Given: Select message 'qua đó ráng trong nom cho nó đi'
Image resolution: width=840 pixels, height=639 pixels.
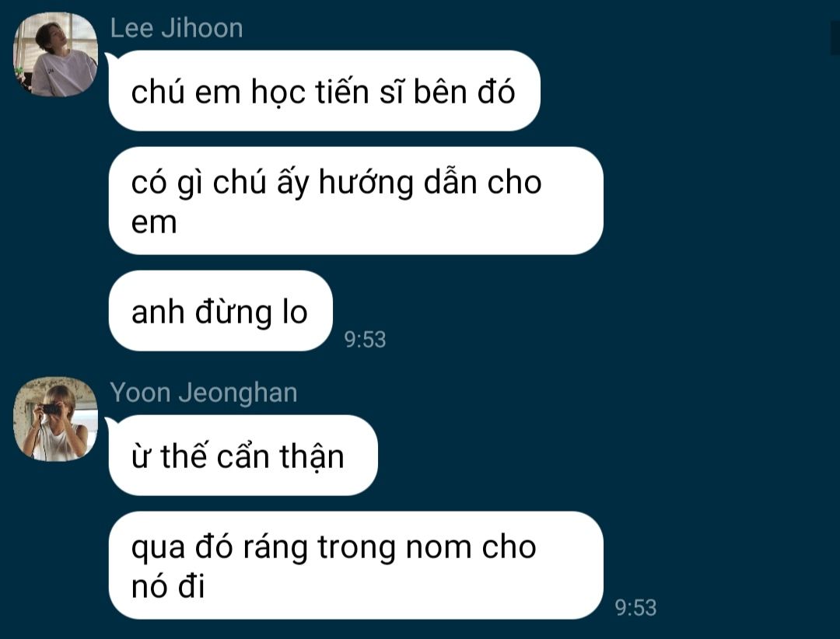Looking at the screenshot, I should pyautogui.click(x=355, y=566).
